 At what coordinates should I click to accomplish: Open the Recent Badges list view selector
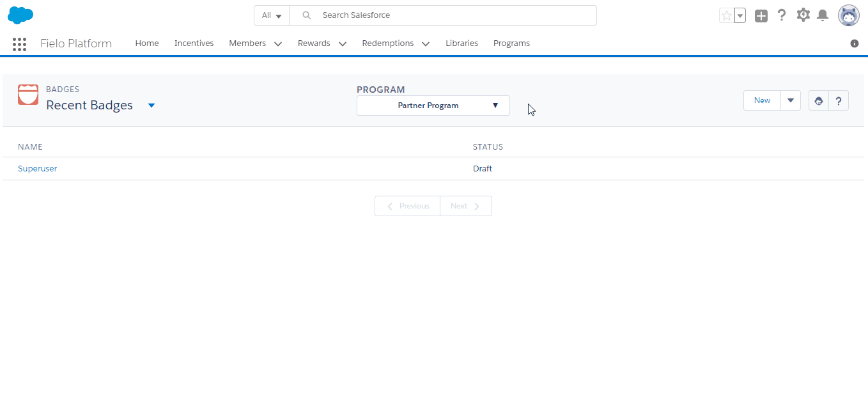pyautogui.click(x=151, y=106)
